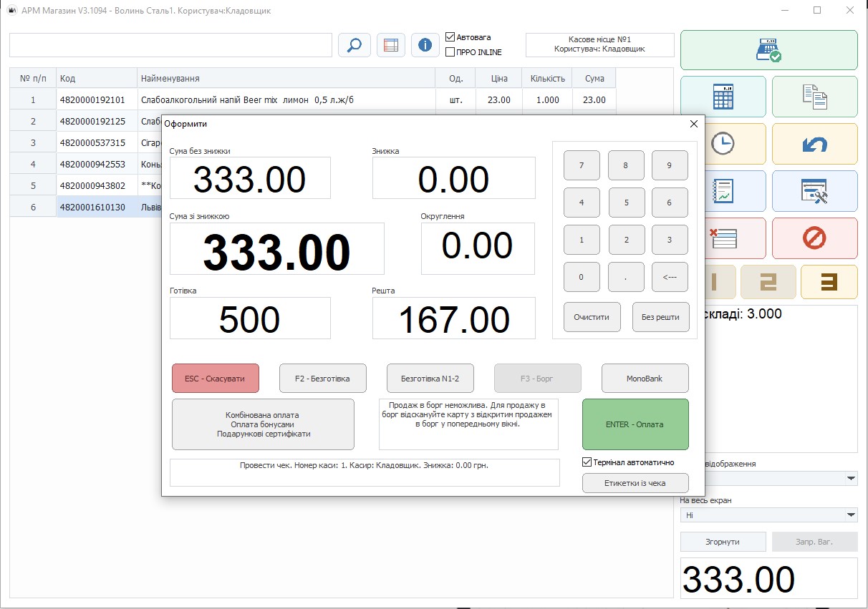Click the Готівка cash amount field
Image resolution: width=868 pixels, height=609 pixels.
pos(250,318)
